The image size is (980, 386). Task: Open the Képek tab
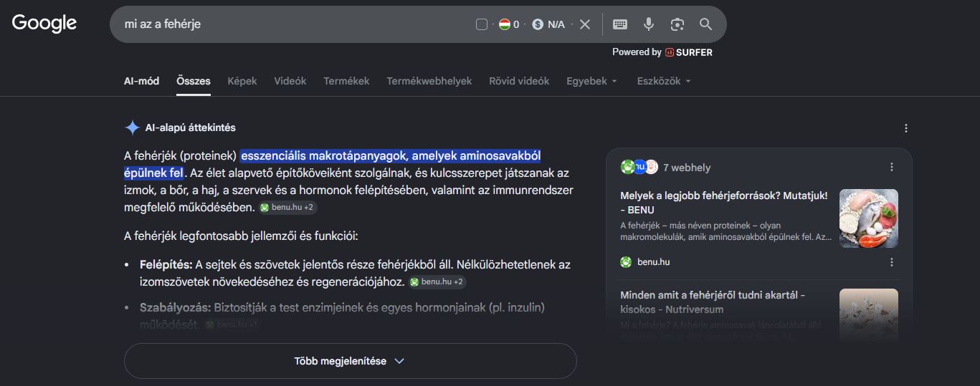click(x=242, y=81)
